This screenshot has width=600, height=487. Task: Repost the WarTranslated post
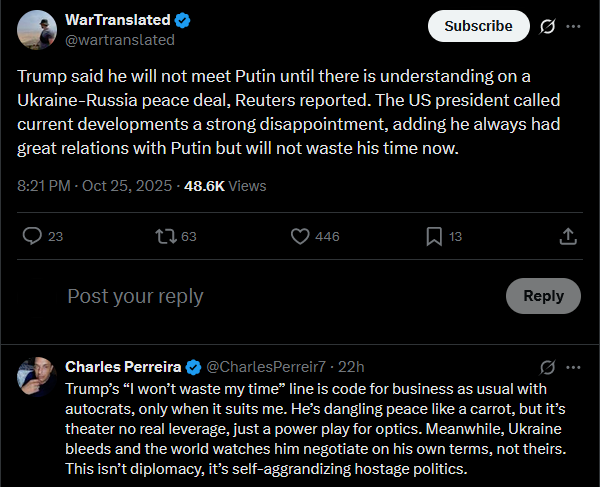coord(165,236)
